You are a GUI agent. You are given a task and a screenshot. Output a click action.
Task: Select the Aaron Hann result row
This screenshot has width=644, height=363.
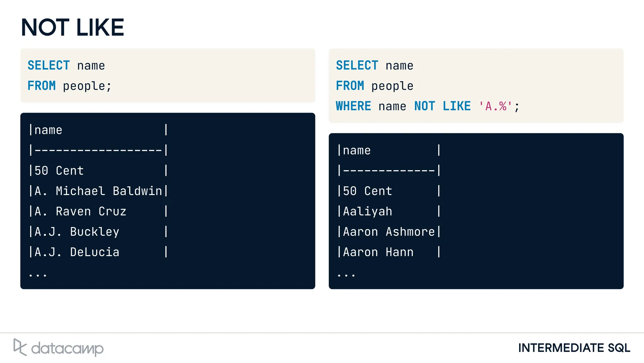click(x=378, y=252)
